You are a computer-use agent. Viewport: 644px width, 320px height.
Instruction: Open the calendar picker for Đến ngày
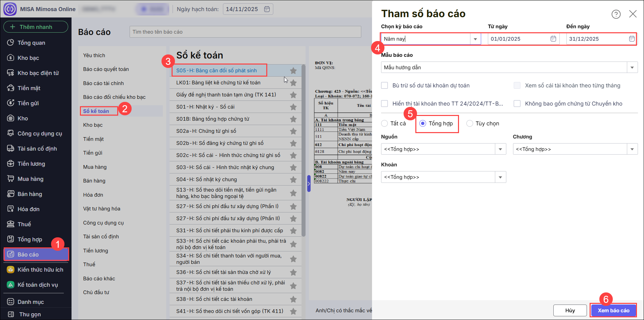(632, 39)
